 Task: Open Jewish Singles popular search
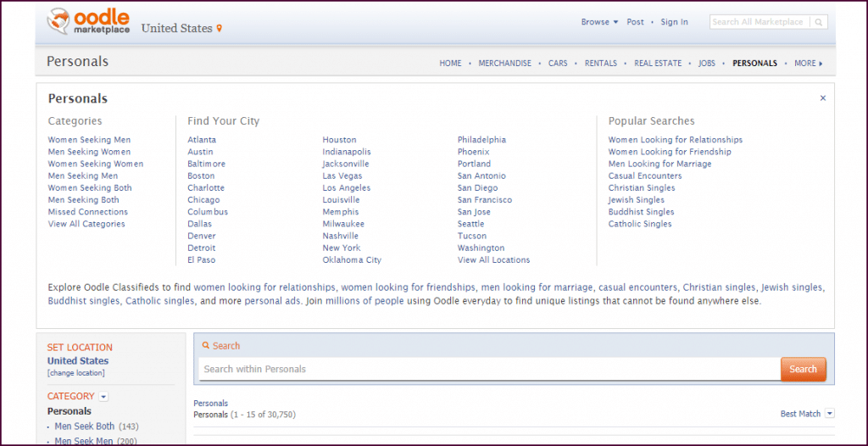pos(636,200)
